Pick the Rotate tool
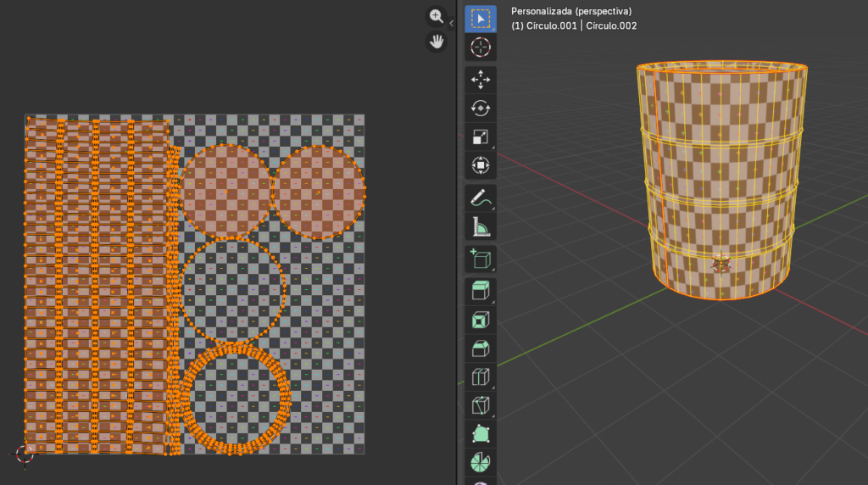This screenshot has width=868, height=485. [481, 109]
